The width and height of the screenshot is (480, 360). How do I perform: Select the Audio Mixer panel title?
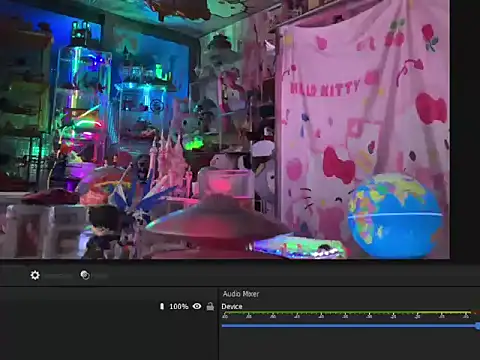[241, 294]
